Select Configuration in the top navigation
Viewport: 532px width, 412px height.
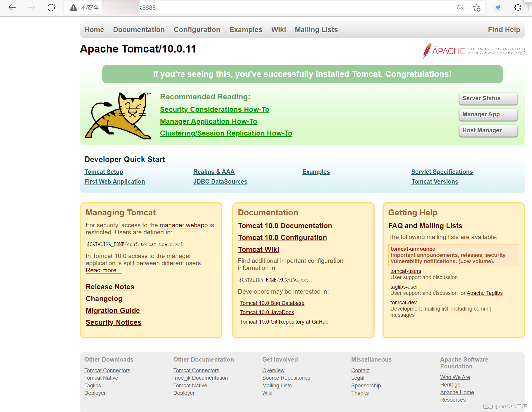197,30
